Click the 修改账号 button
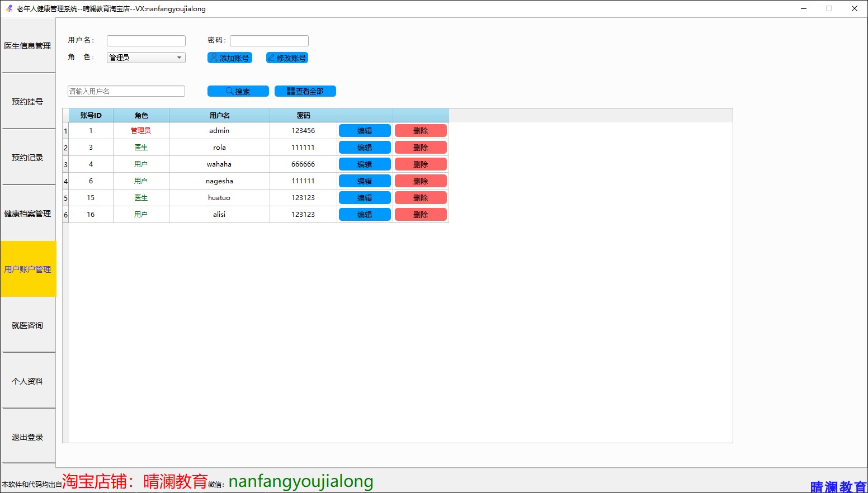This screenshot has width=868, height=493. tap(287, 58)
